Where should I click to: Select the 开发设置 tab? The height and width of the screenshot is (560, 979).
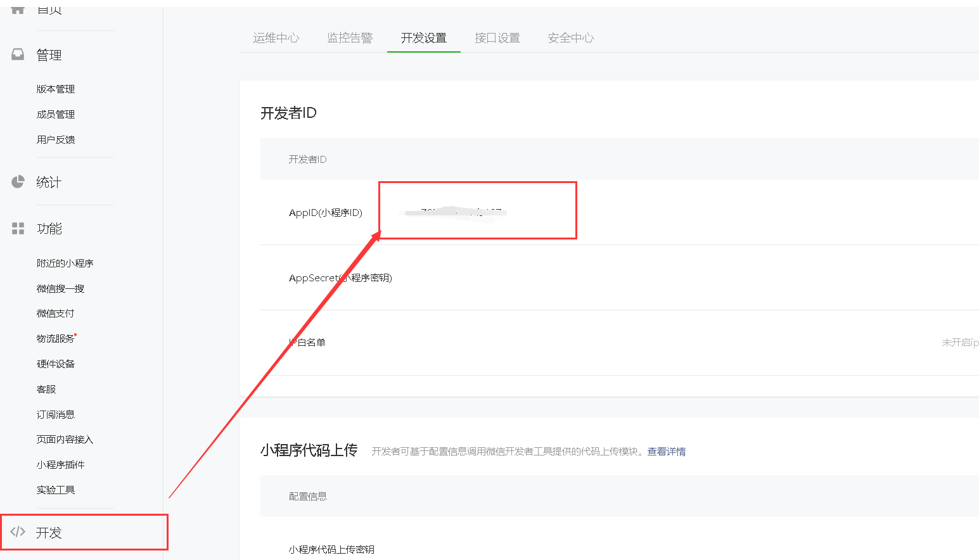click(x=424, y=38)
